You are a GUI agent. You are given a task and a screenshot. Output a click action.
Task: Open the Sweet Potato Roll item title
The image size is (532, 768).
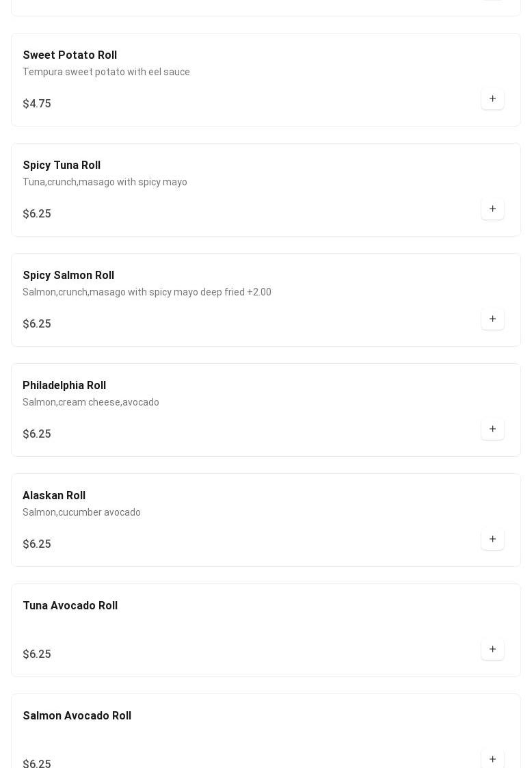click(x=70, y=55)
